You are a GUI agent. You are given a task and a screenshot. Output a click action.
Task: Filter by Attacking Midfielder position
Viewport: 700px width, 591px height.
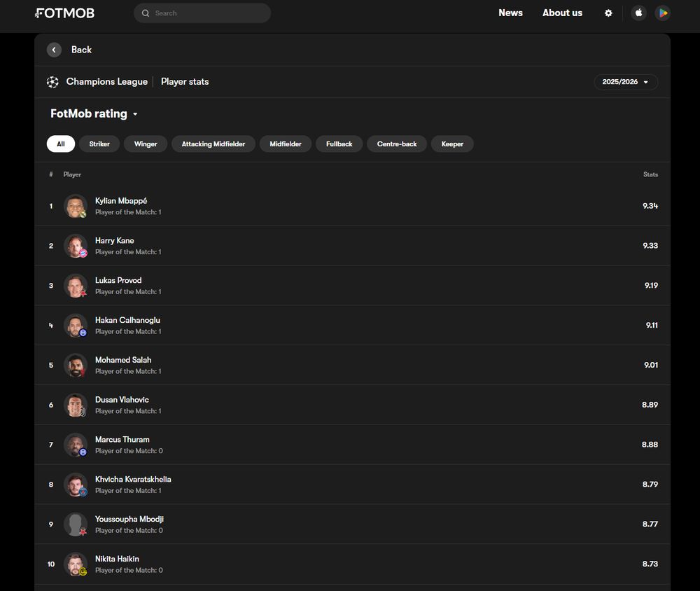(x=213, y=144)
